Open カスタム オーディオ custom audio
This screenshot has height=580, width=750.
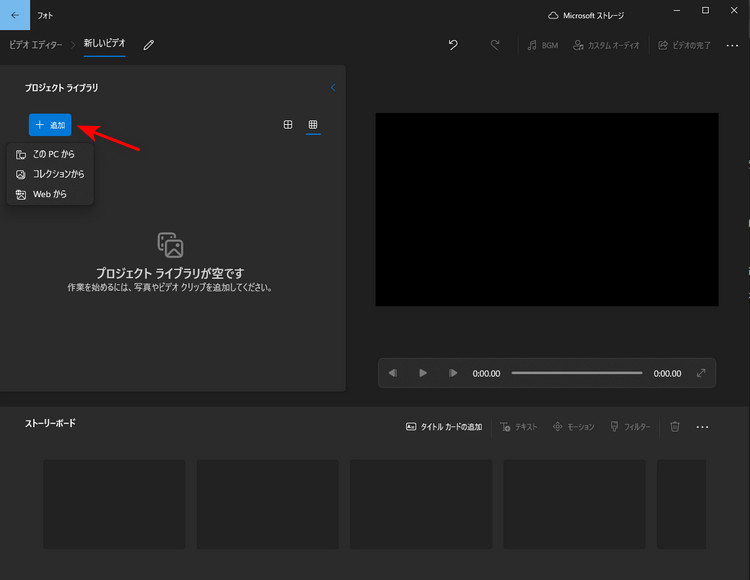[606, 45]
